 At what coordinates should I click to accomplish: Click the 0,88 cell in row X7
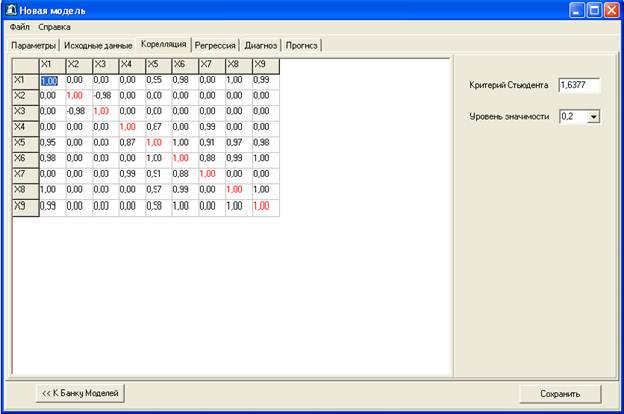point(185,176)
